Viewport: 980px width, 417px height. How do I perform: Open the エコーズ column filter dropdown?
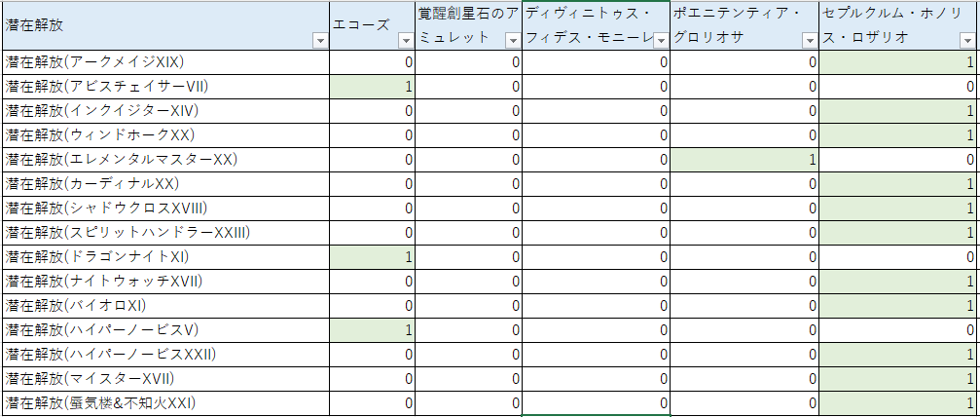pos(406,41)
